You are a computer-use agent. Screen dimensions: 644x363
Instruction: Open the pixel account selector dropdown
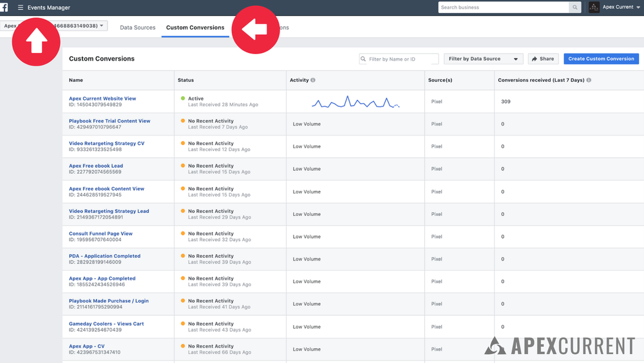pyautogui.click(x=54, y=26)
